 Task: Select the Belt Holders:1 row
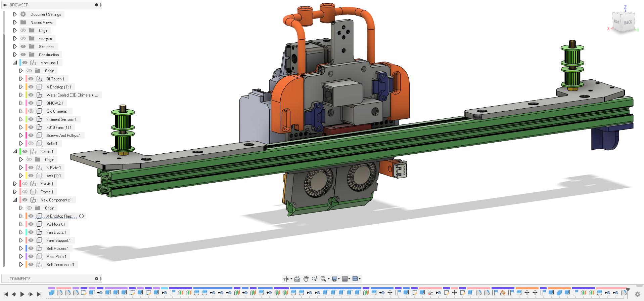[49, 248]
